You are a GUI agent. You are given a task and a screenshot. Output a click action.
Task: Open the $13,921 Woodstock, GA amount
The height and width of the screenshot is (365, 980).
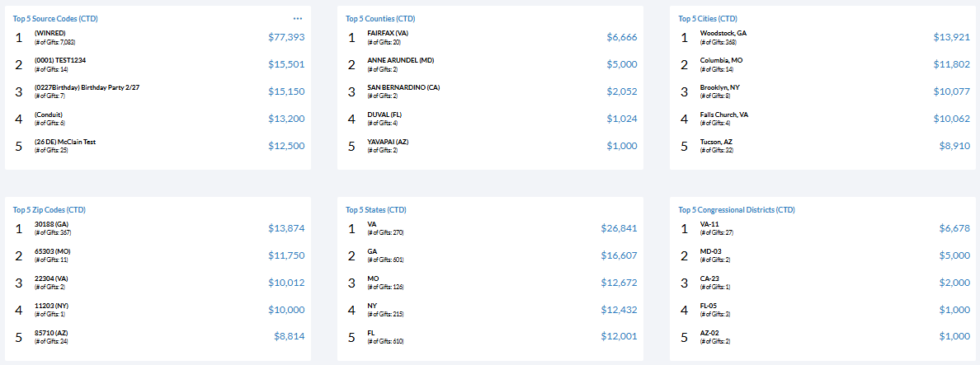pos(951,37)
